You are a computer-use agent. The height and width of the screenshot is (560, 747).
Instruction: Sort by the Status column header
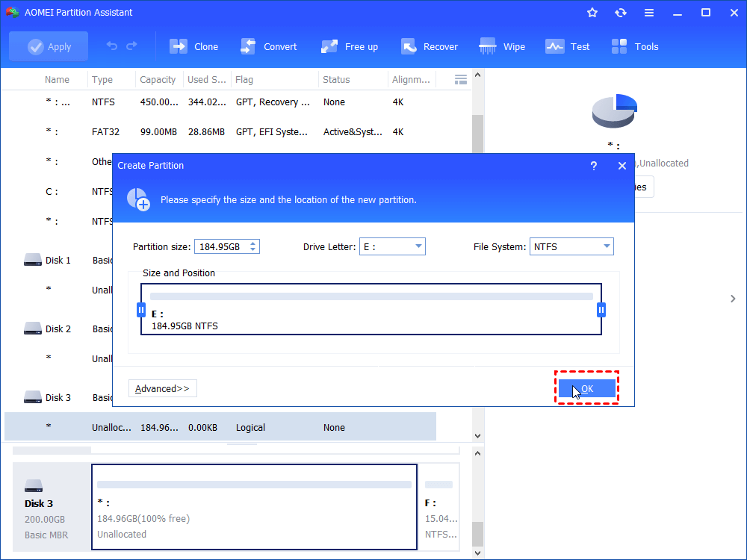point(336,80)
